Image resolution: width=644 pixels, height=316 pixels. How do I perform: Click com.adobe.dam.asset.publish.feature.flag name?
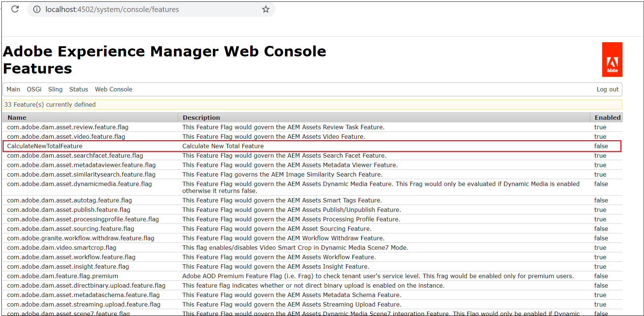[x=69, y=210]
